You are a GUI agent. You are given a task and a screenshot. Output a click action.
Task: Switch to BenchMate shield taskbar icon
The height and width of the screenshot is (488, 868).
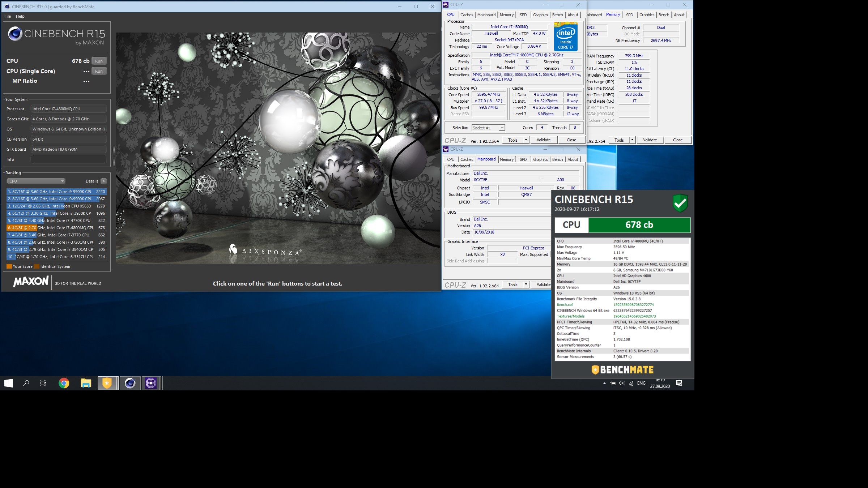[107, 383]
